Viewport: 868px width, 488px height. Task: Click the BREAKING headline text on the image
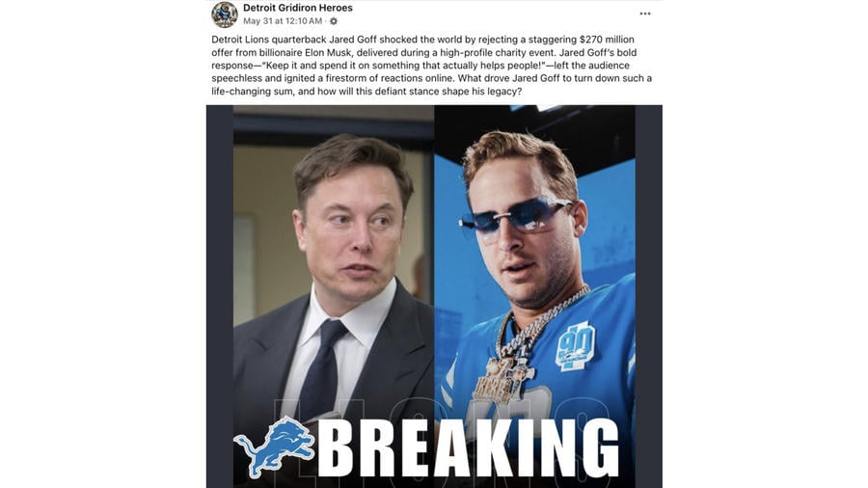468,448
